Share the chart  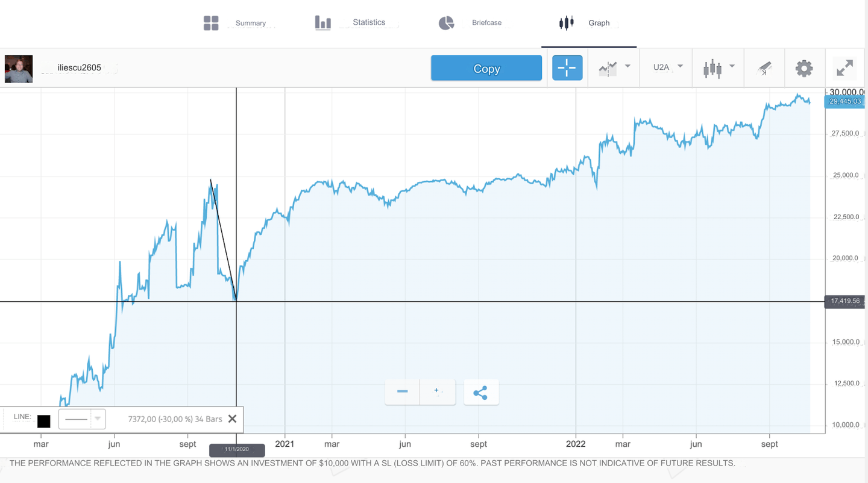[x=480, y=393]
